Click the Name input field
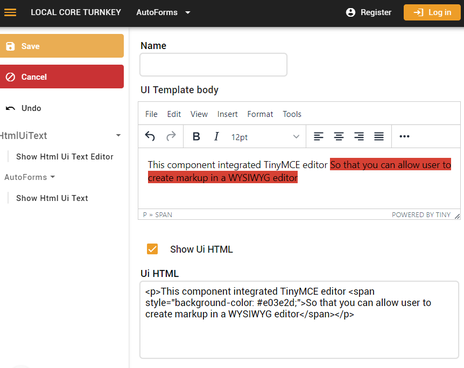The width and height of the screenshot is (464, 368). click(x=213, y=65)
